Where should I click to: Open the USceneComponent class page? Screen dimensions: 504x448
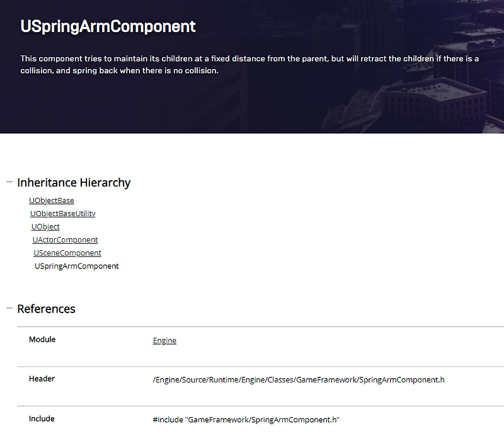[x=67, y=253]
